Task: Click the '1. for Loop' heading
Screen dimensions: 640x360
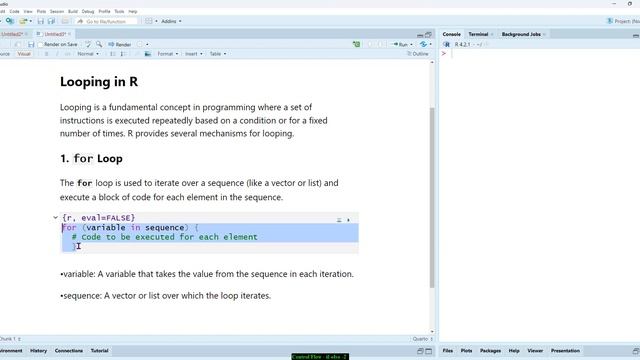Action: pos(91,158)
